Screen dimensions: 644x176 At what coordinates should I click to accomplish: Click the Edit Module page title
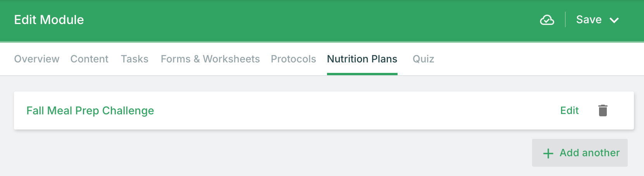pos(49,20)
